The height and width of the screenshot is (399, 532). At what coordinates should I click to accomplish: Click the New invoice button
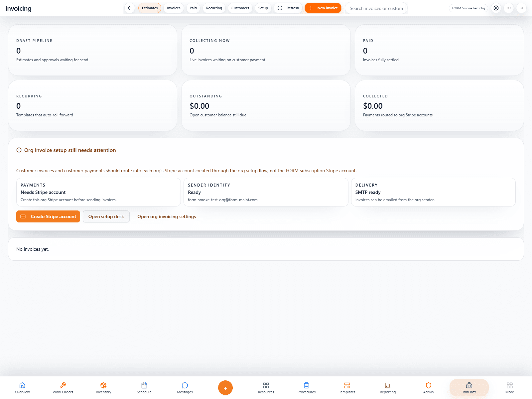[323, 8]
